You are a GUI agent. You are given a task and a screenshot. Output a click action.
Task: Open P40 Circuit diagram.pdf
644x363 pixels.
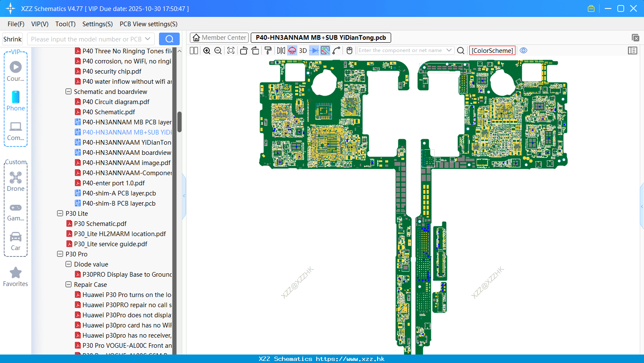tap(116, 102)
